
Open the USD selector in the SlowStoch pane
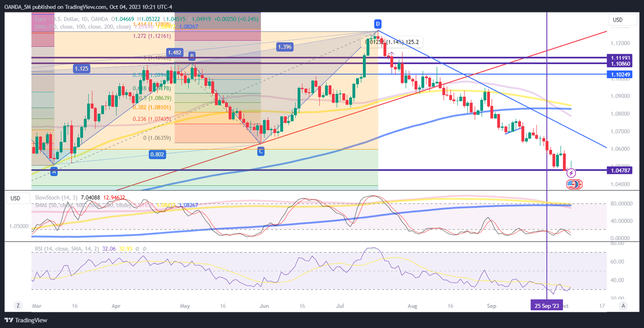(15, 198)
